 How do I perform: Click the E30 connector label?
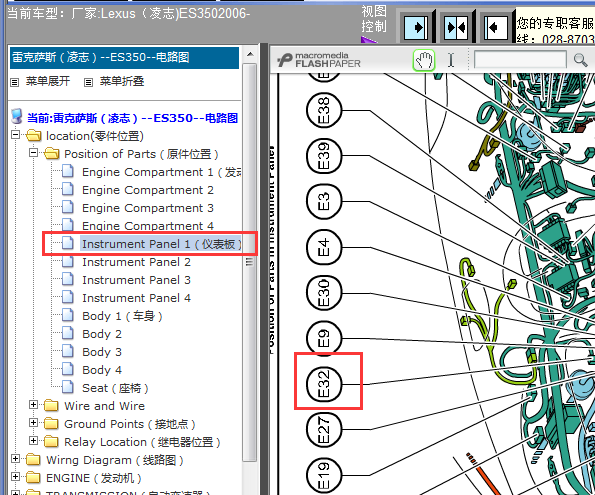(324, 293)
